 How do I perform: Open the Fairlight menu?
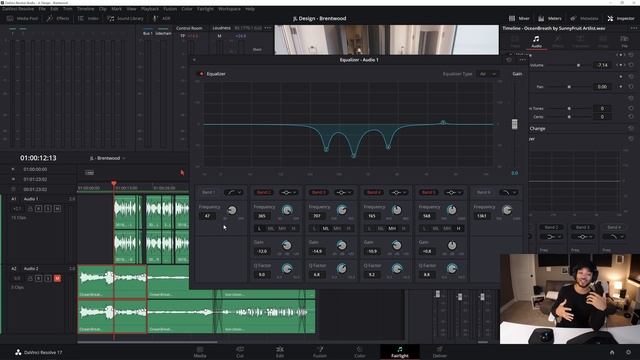coord(205,9)
